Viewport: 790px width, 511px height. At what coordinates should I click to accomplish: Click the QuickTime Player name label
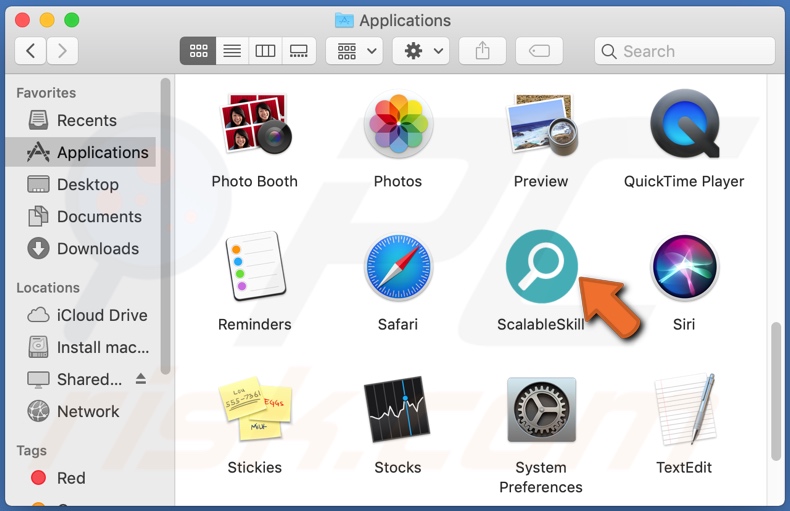[x=684, y=181]
